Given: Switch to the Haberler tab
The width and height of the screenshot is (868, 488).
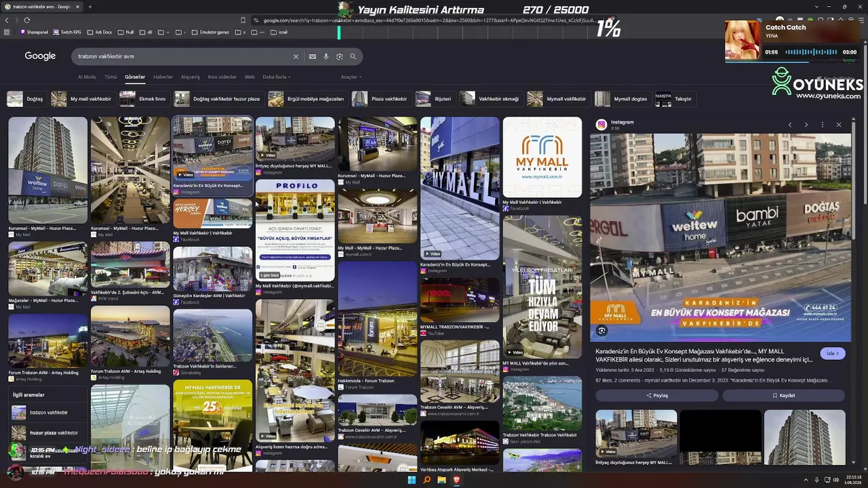Looking at the screenshot, I should point(163,77).
